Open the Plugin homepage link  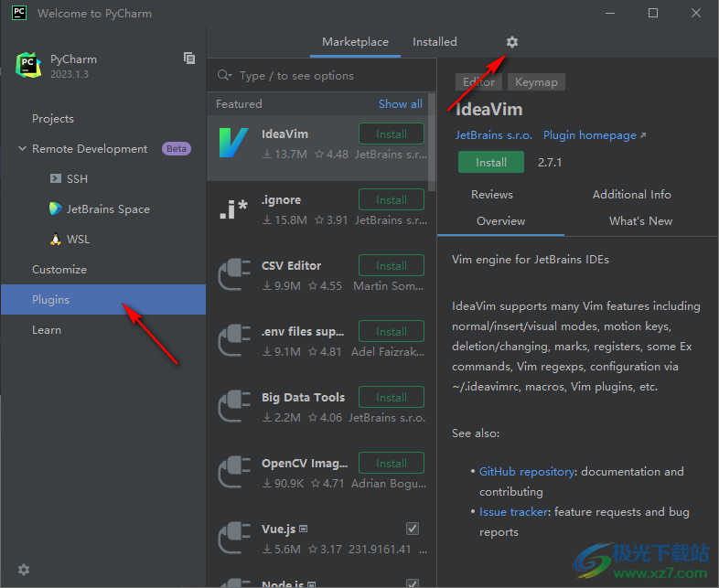(x=595, y=135)
